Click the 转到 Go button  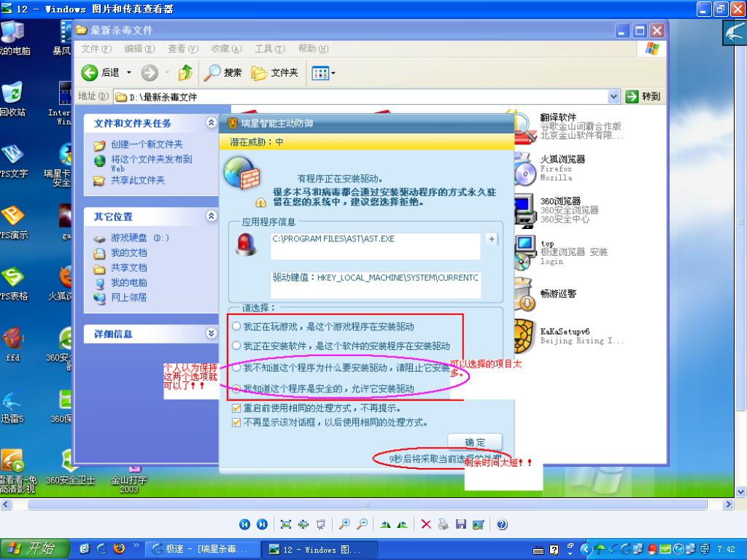click(x=643, y=97)
